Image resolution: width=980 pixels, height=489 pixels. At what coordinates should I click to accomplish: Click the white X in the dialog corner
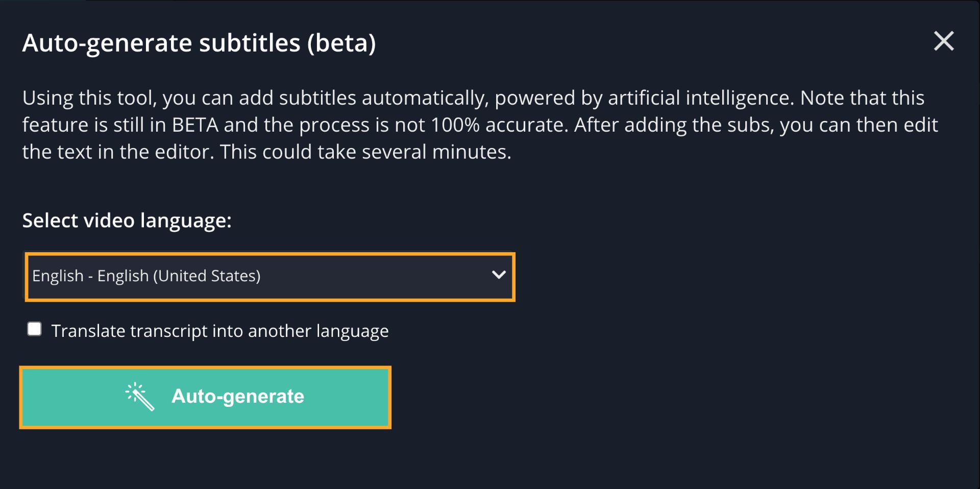[x=944, y=41]
